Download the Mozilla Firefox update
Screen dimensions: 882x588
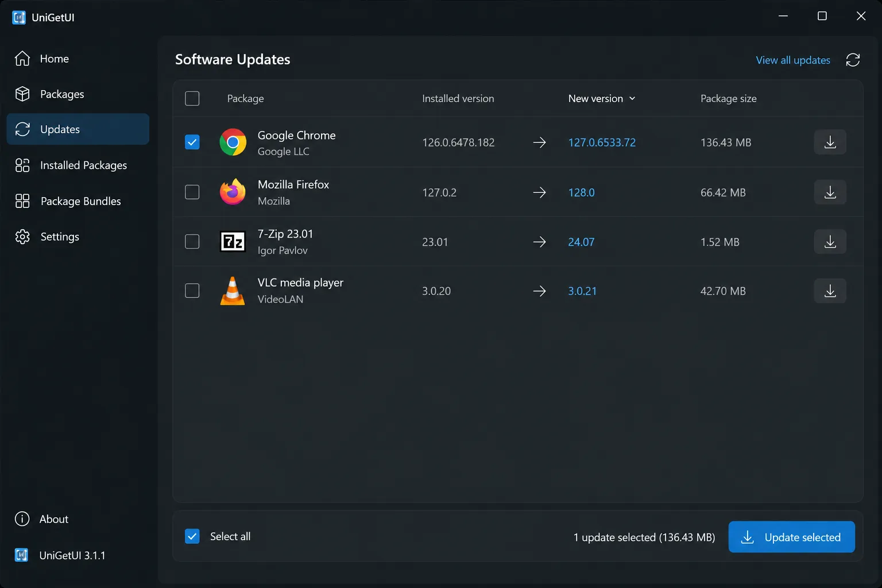tap(830, 192)
